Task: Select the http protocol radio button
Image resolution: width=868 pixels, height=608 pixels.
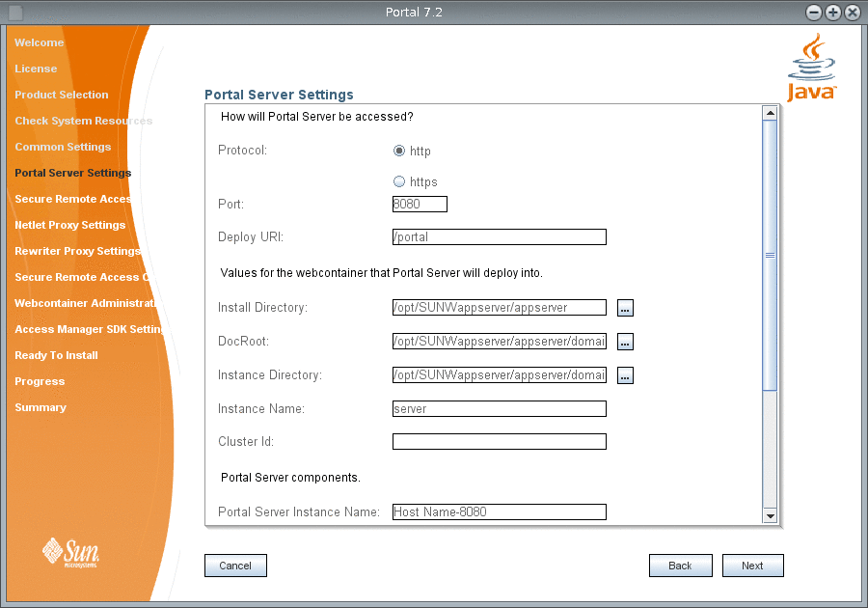Action: [x=399, y=151]
